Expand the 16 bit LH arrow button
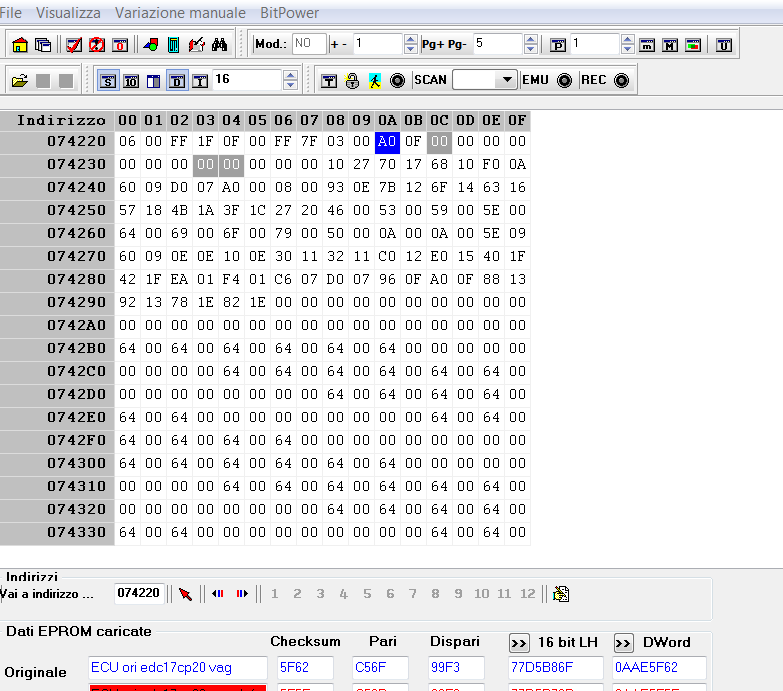This screenshot has width=783, height=691. pos(519,642)
